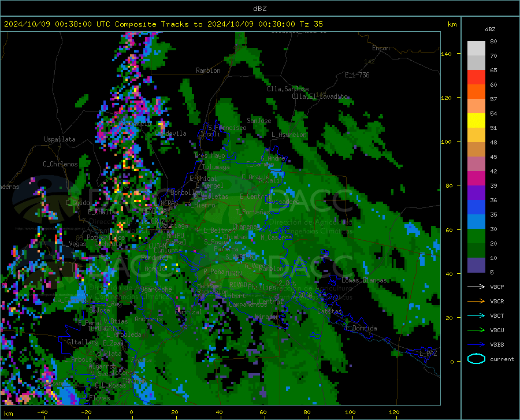Screen dimensions: 520x420
Task: Select the light gray 70–80 dBZ swatch
Action: [476, 49]
